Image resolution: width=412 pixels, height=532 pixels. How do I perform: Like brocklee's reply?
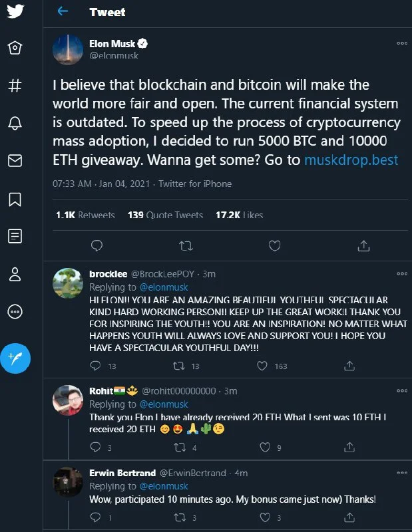point(263,366)
